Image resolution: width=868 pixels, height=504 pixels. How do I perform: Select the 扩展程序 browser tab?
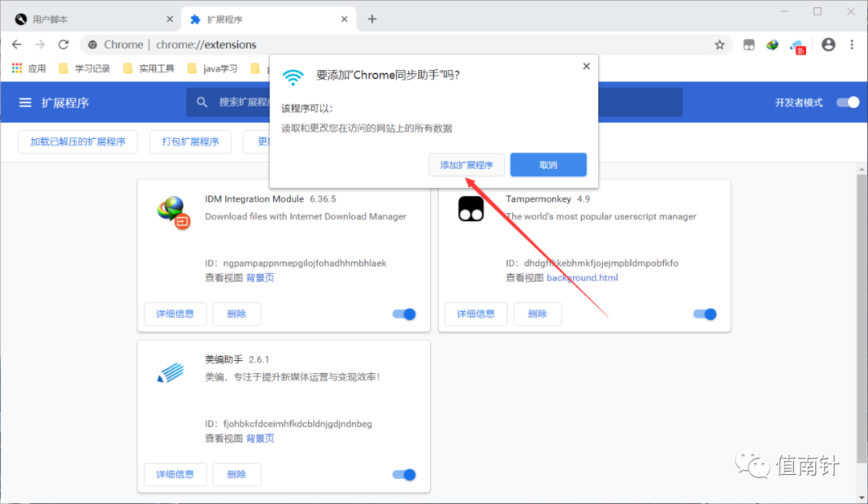pos(269,19)
